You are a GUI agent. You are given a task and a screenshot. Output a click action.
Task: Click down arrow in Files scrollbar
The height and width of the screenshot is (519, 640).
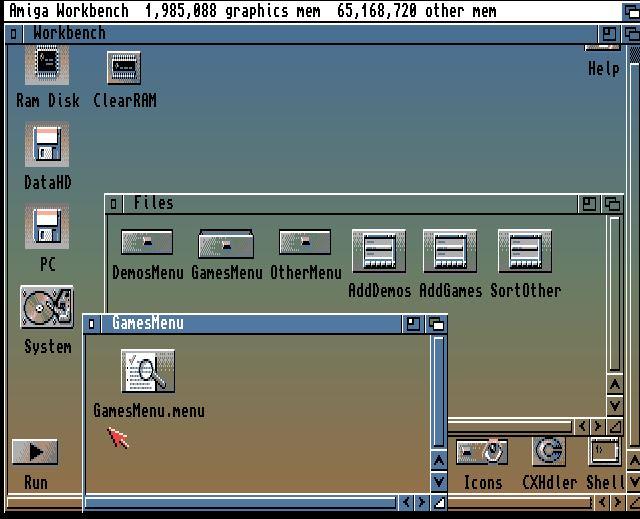pos(615,406)
